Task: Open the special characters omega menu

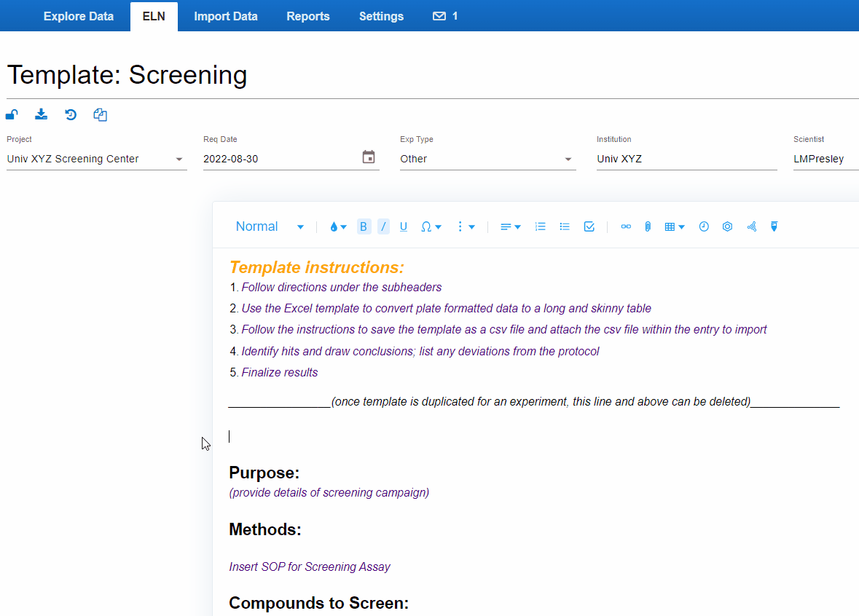Action: pos(431,226)
